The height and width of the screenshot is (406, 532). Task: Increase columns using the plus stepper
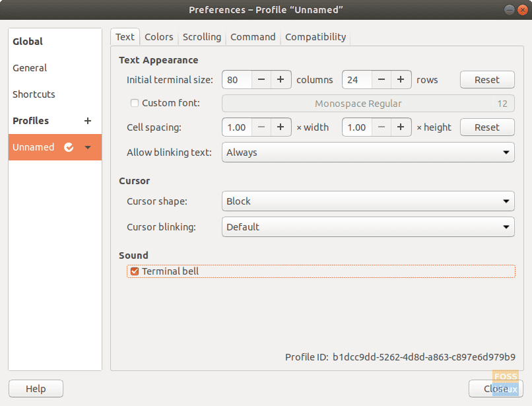point(280,79)
